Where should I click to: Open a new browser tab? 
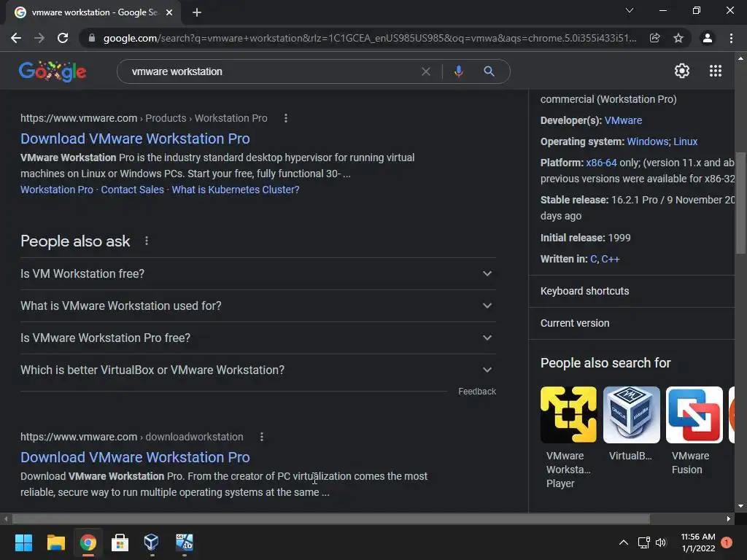[x=197, y=12]
